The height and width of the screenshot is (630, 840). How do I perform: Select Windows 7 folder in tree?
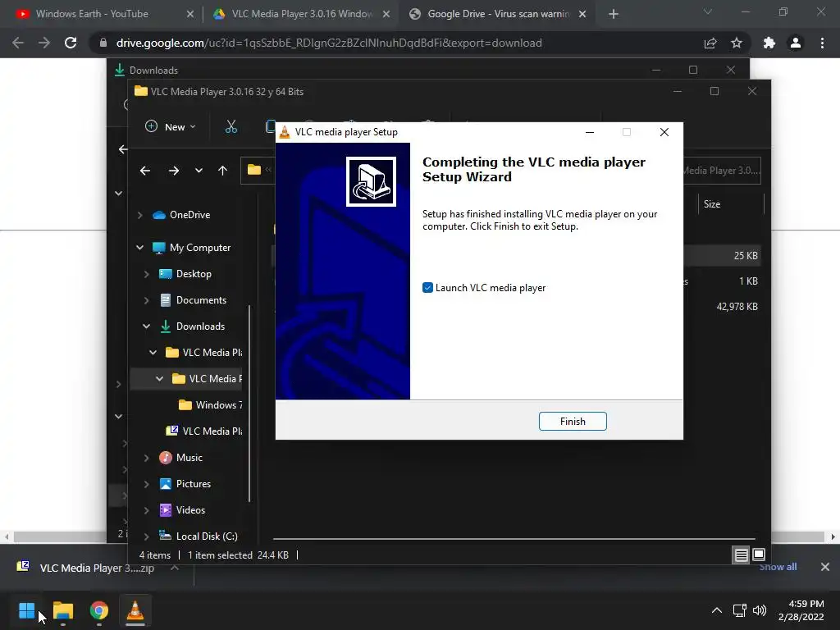pos(218,405)
